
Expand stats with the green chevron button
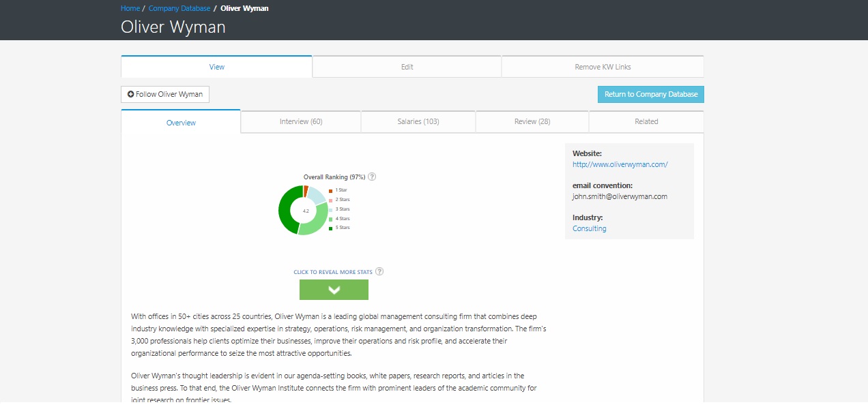coord(334,290)
